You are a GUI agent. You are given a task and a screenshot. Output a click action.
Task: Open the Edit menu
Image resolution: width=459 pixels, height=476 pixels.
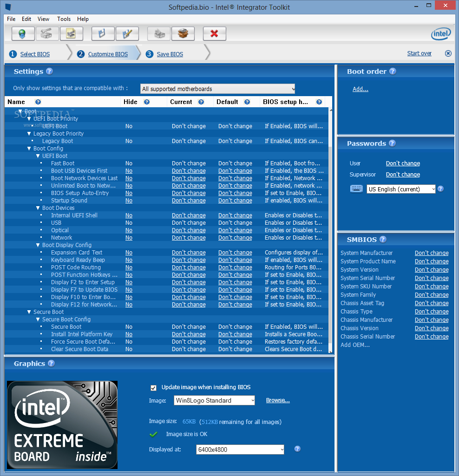pos(26,19)
